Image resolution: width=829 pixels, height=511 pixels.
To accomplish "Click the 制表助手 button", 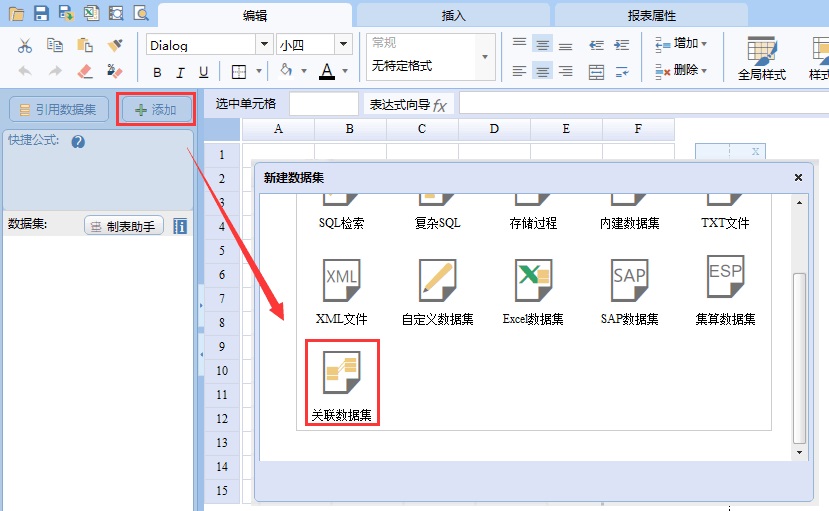I will click(124, 226).
